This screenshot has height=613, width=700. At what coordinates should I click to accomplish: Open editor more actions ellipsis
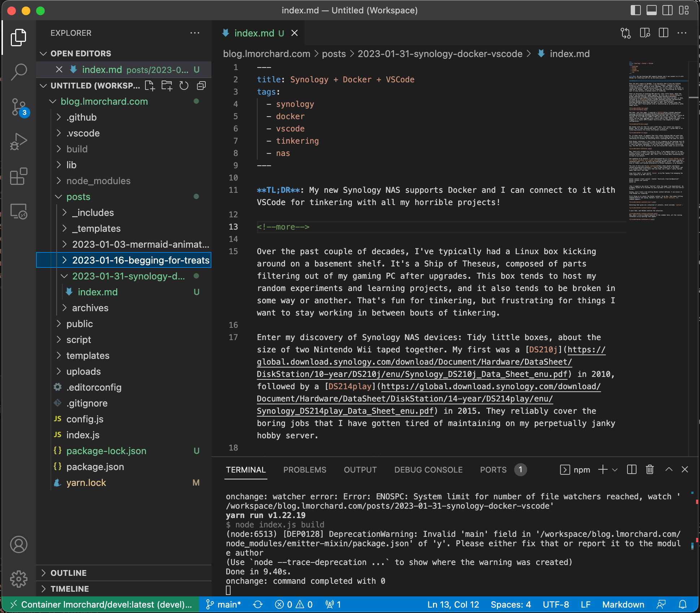[x=682, y=33]
